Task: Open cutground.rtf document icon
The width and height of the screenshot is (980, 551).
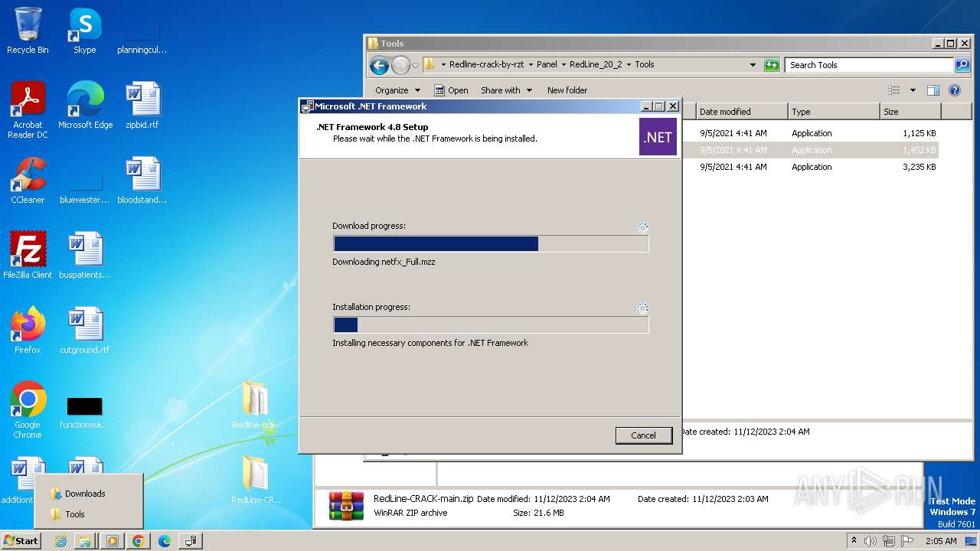Action: [85, 331]
